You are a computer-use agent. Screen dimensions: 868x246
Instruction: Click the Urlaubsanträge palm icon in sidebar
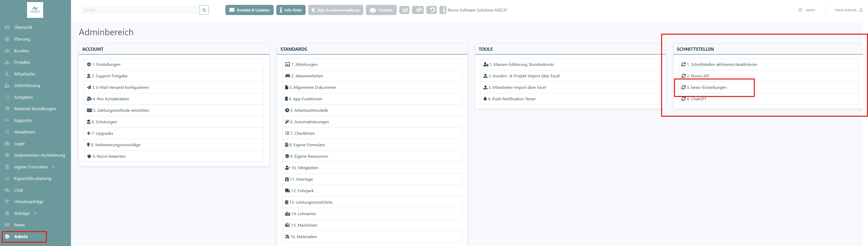7,202
